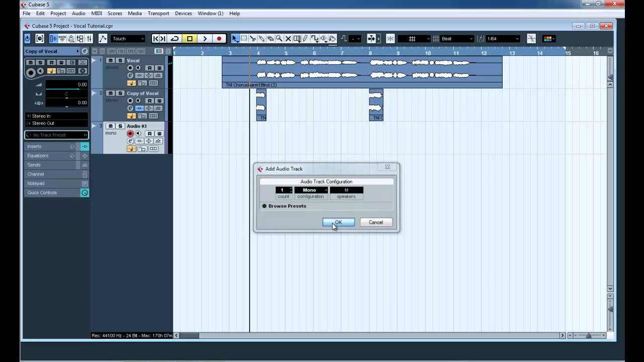Open the Mono configuration dropdown
The height and width of the screenshot is (362, 644).
[311, 190]
